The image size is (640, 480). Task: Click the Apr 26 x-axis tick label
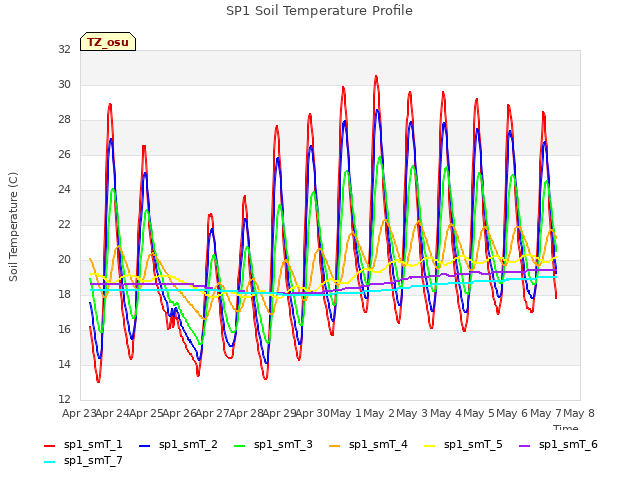[179, 413]
